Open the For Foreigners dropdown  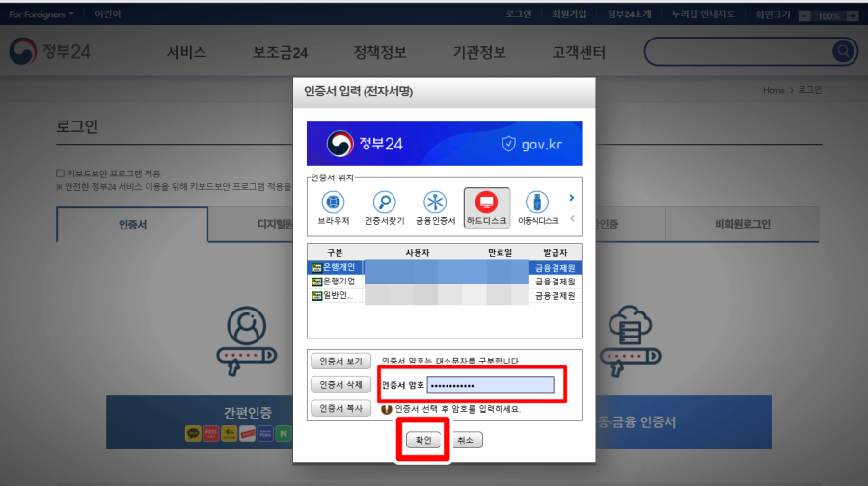[41, 14]
